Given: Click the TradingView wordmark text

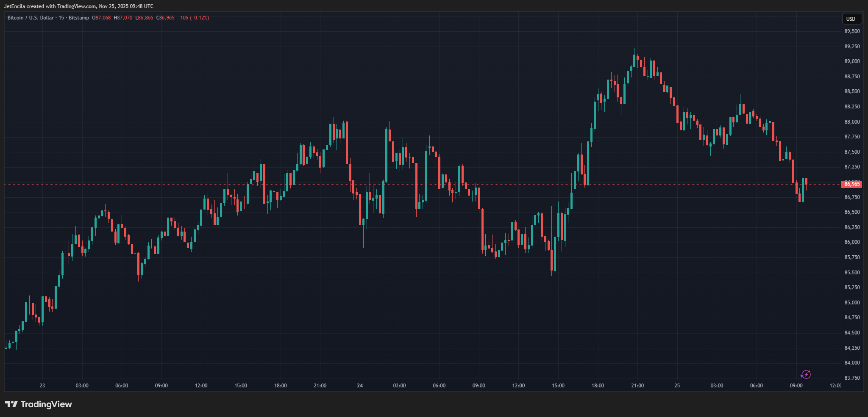Looking at the screenshot, I should tap(46, 404).
